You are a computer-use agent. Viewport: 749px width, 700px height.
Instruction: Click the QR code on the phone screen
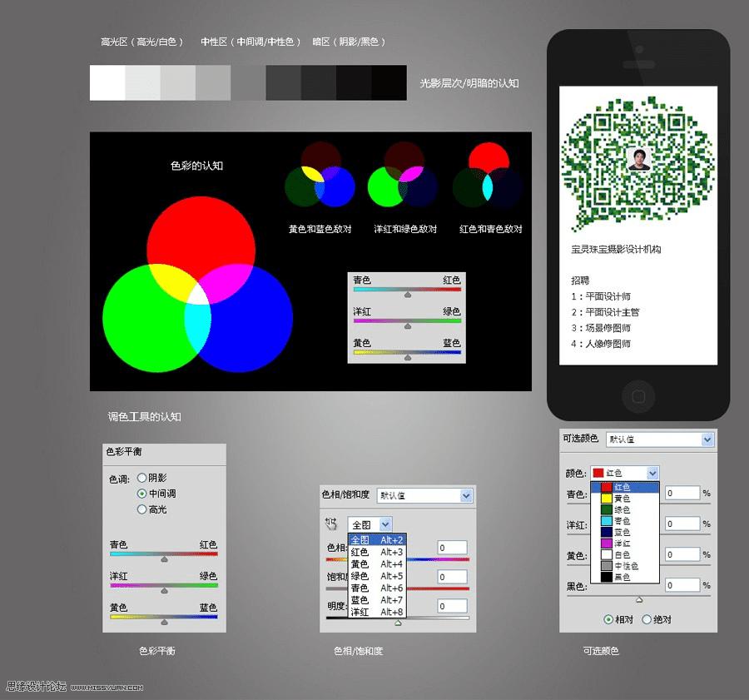point(638,164)
